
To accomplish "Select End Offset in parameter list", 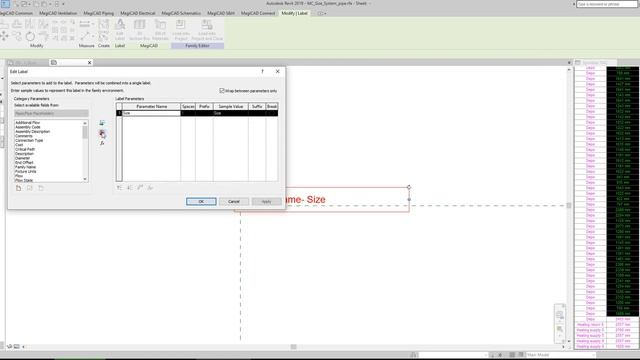I will tap(24, 162).
